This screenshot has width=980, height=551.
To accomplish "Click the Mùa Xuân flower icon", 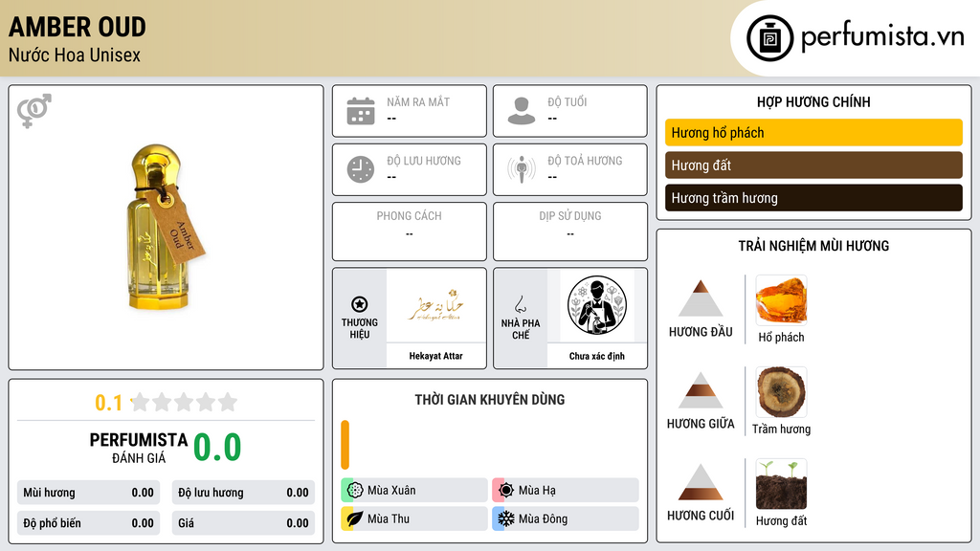I will tap(355, 491).
